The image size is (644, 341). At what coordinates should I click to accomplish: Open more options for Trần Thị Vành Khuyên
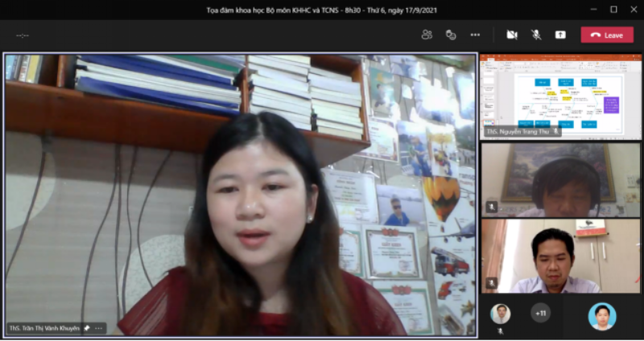pyautogui.click(x=98, y=328)
